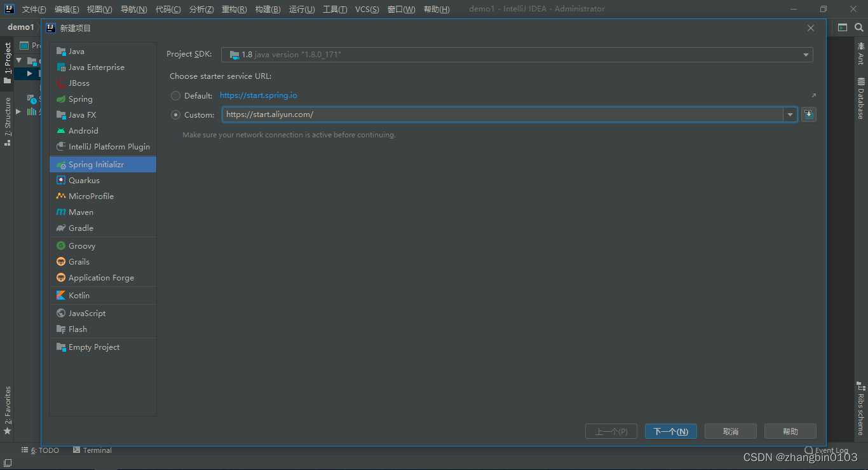Select Kotlin project type
Screen dimensions: 868x470
pyautogui.click(x=103, y=296)
